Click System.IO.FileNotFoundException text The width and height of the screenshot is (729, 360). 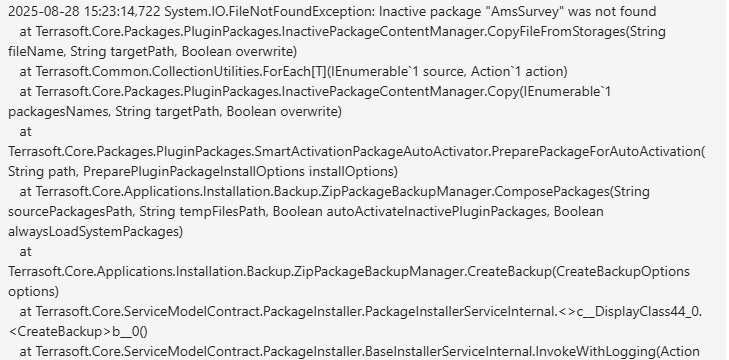point(270,12)
